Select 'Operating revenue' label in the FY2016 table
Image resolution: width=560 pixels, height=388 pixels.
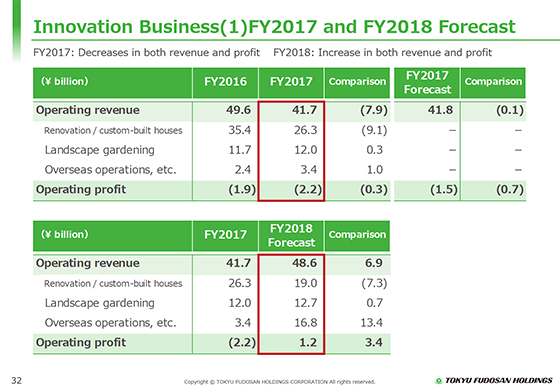(x=88, y=110)
